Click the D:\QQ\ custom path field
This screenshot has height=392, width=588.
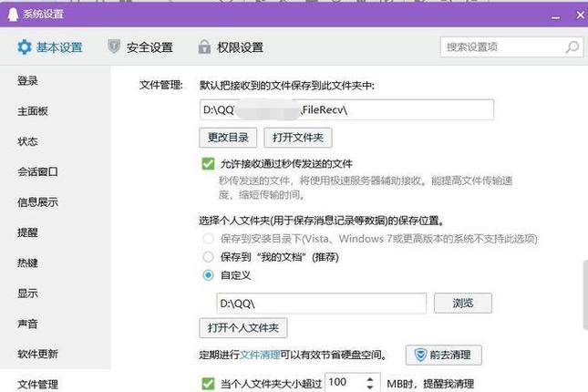(x=322, y=303)
